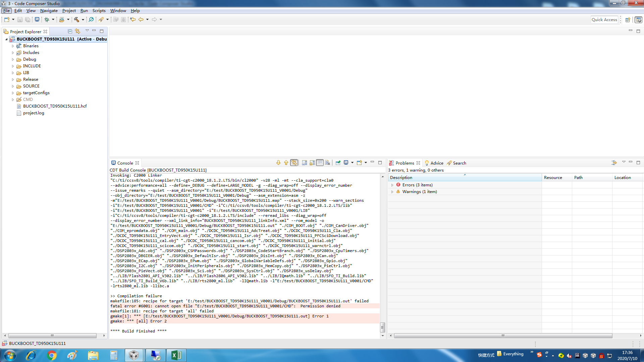Launch a debug session with the bug icon
This screenshot has height=362, width=644.
47,19
